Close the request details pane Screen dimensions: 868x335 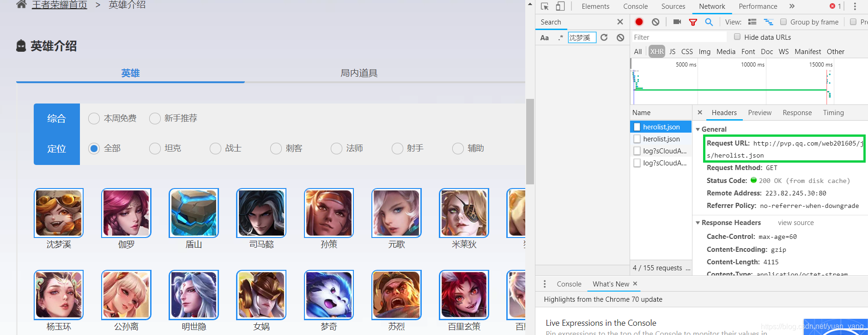tap(700, 112)
